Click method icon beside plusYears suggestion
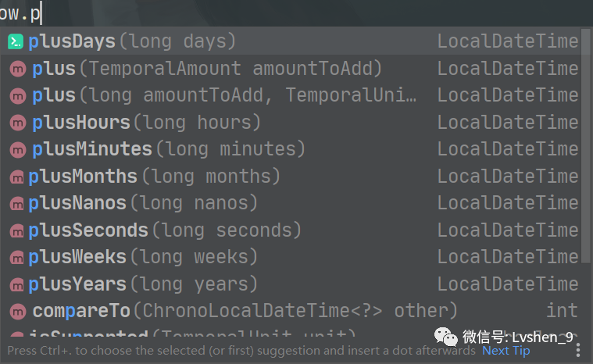 (16, 284)
